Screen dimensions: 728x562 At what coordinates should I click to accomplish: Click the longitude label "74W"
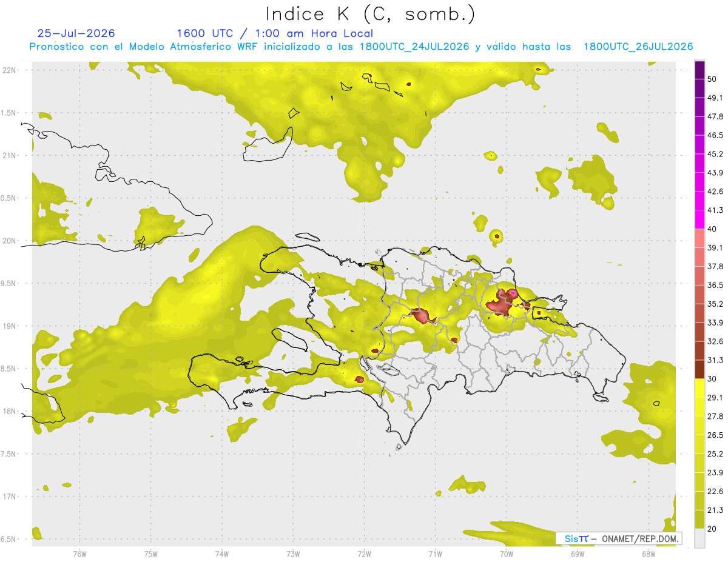tap(221, 554)
